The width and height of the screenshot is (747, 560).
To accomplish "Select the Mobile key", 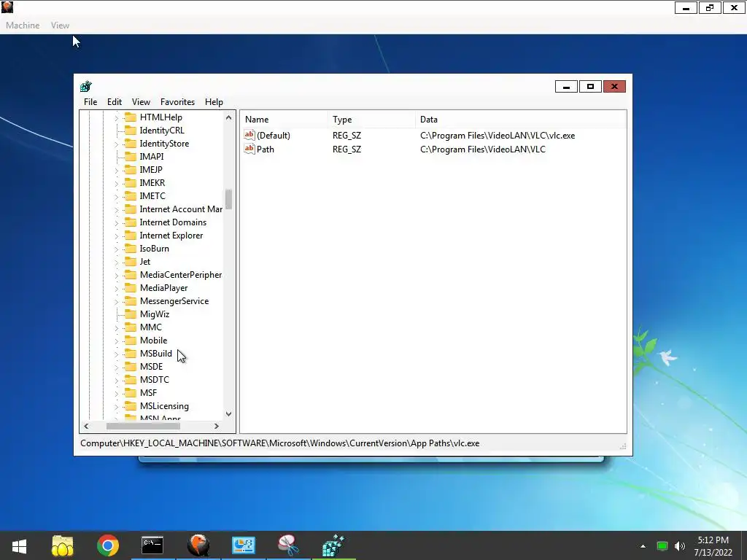I will [x=153, y=341].
